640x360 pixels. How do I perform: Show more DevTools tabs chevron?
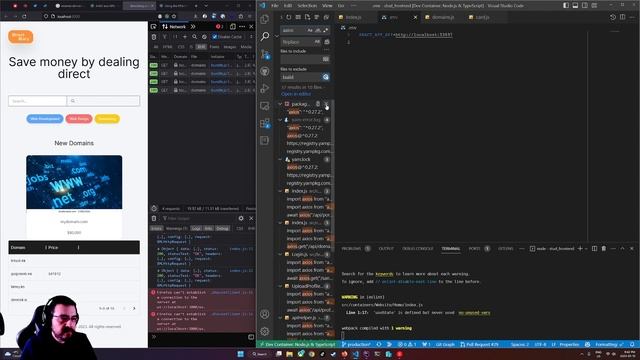pyautogui.click(x=193, y=27)
